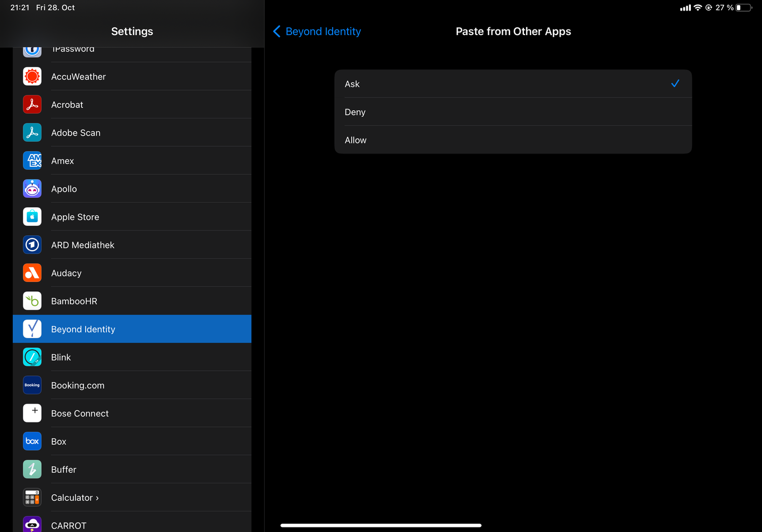The width and height of the screenshot is (762, 532).
Task: Go back using the blue chevron
Action: 276,32
